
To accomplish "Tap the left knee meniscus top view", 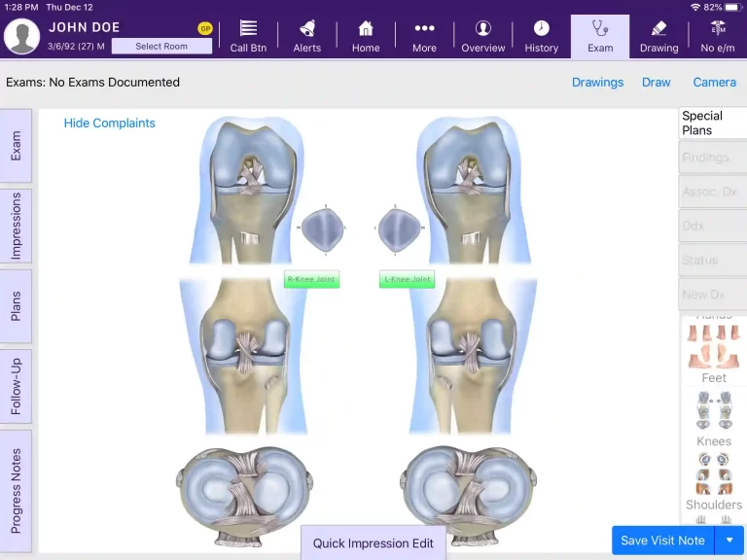I will (469, 496).
